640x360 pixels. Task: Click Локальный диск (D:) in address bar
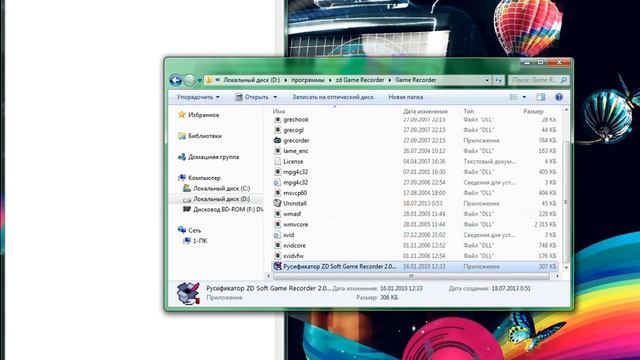[251, 80]
